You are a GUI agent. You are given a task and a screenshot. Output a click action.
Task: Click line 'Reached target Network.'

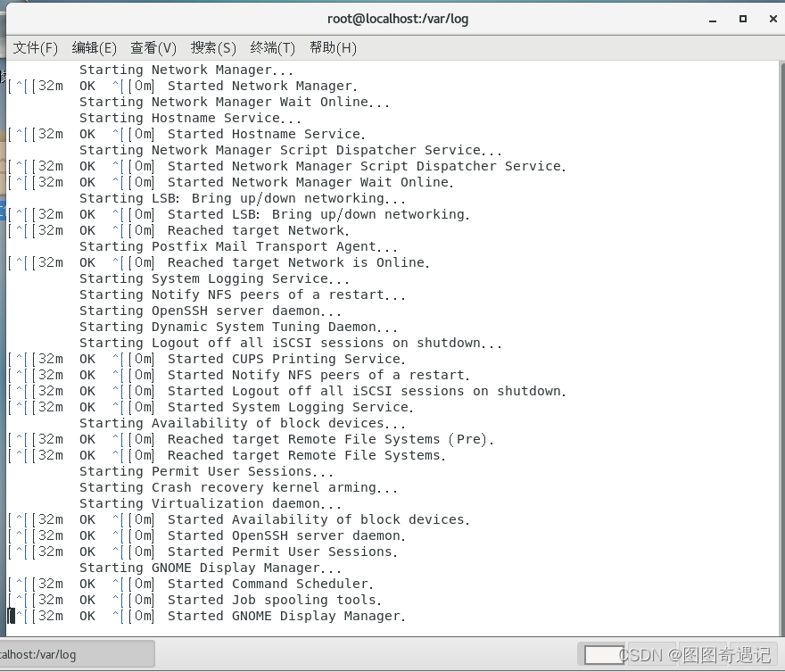point(259,230)
